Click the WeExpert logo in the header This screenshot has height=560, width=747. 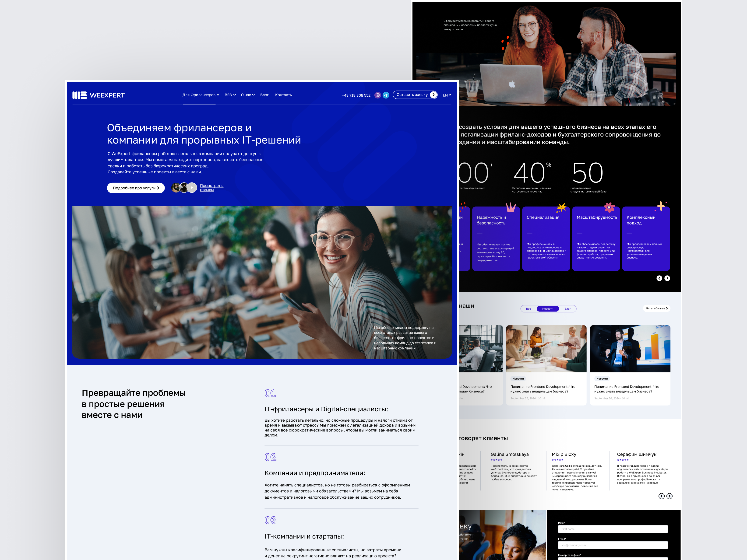[x=98, y=95]
